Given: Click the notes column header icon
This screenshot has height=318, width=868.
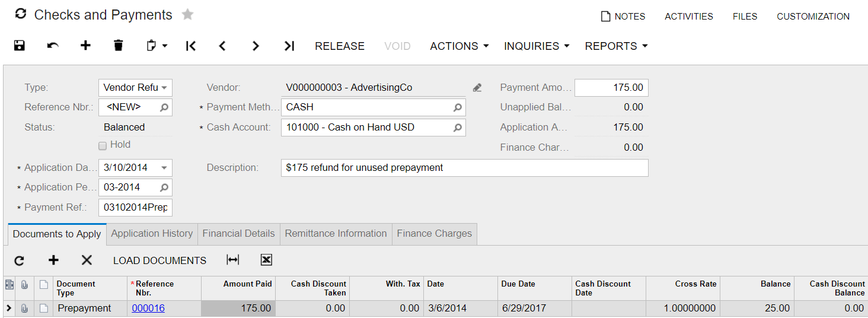Looking at the screenshot, I should coord(43,285).
